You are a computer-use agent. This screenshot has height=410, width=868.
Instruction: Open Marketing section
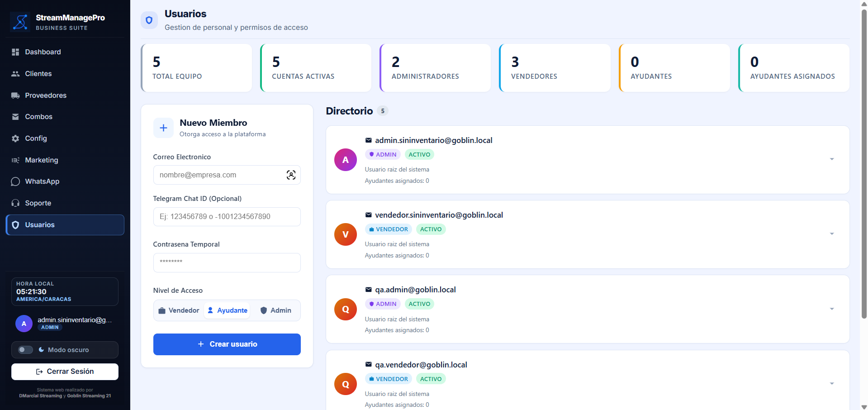(65, 160)
